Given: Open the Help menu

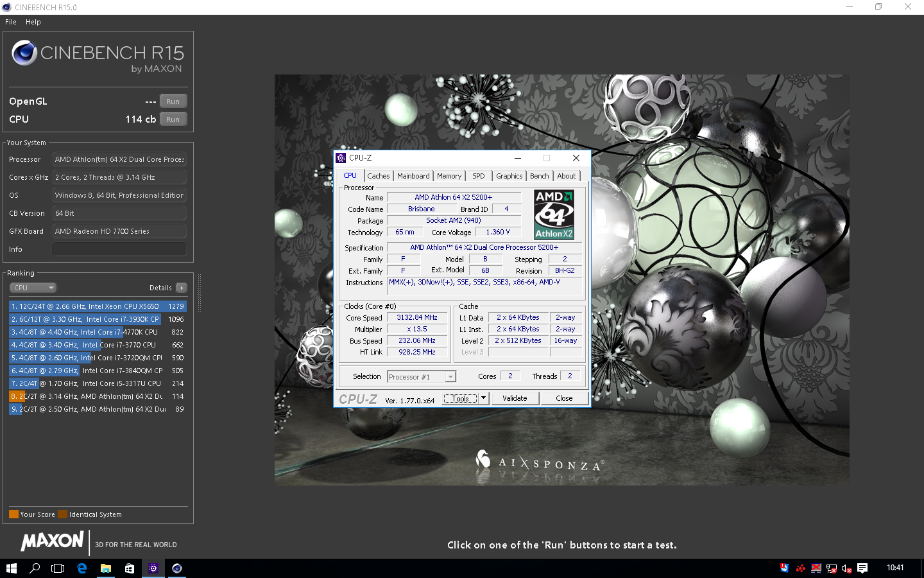Looking at the screenshot, I should tap(33, 22).
